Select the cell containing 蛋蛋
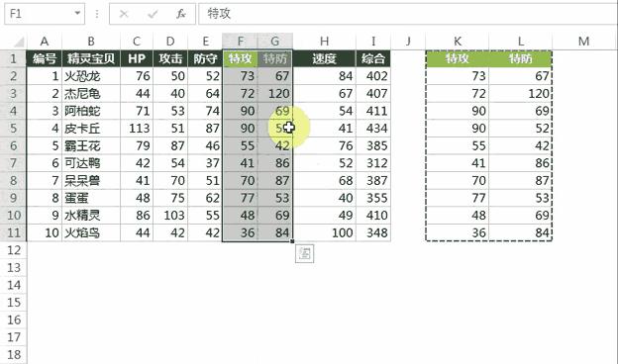Screen dimensions: 618x364 coord(91,198)
